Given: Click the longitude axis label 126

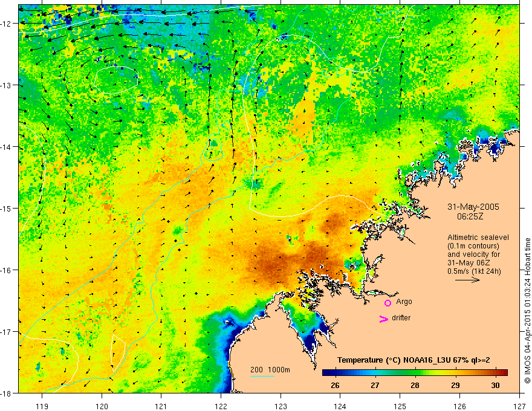Looking at the screenshot, I should 459,406.
